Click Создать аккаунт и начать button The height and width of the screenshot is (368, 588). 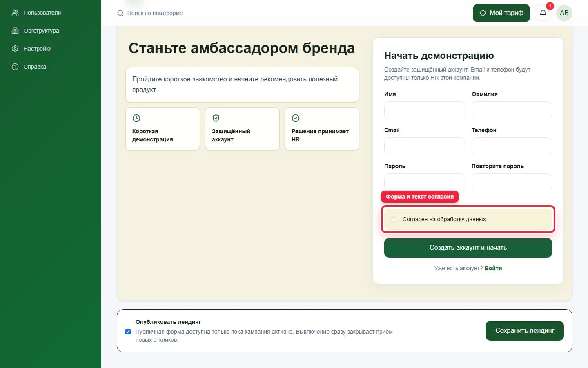(x=468, y=248)
